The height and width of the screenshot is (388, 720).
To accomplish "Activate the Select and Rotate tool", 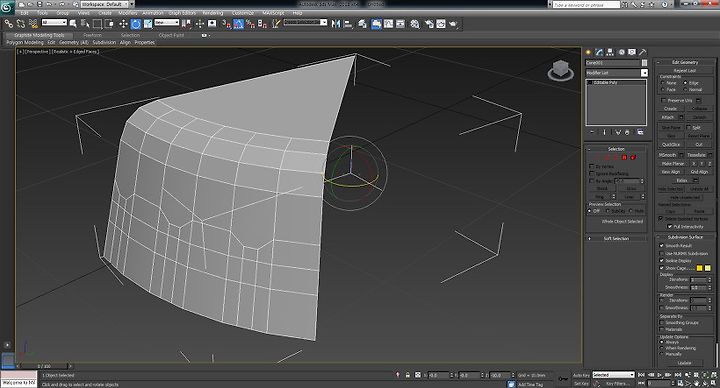I will point(135,23).
